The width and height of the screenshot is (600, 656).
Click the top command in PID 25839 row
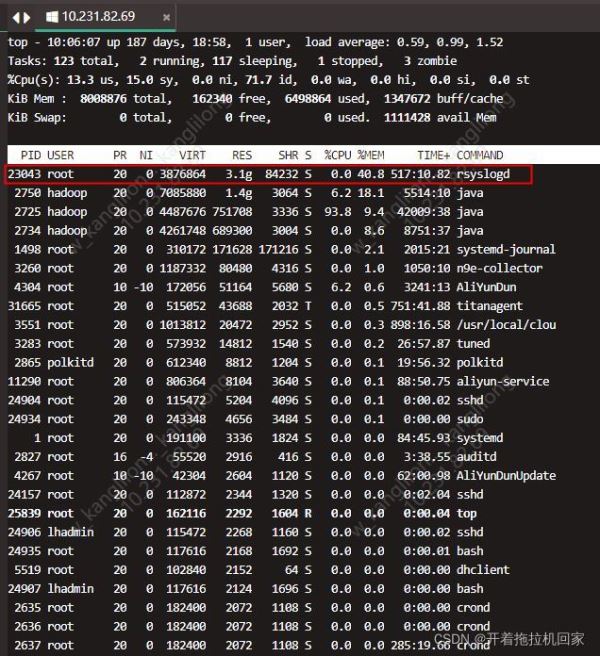pyautogui.click(x=467, y=513)
